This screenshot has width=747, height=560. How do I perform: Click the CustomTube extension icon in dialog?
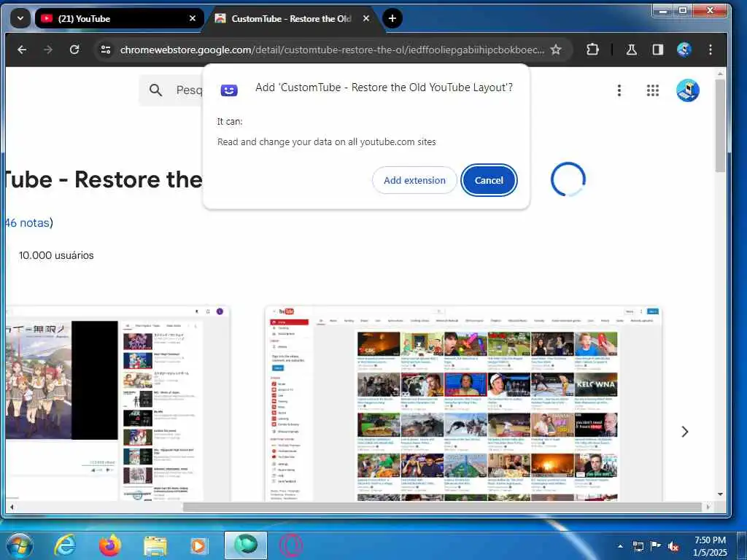point(228,90)
